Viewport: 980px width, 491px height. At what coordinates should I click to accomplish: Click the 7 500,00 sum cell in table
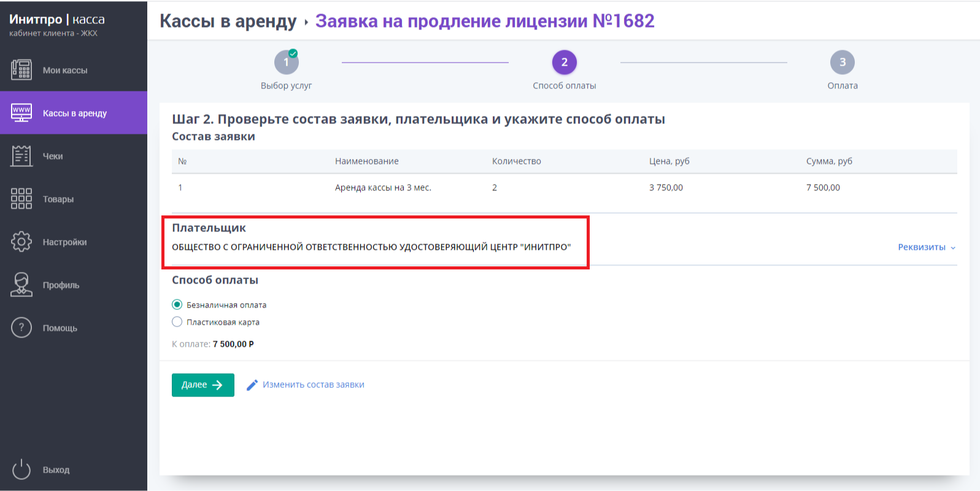[x=823, y=188]
